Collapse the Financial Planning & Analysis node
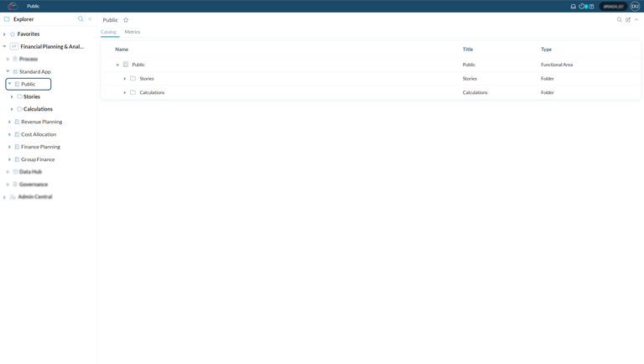The width and height of the screenshot is (644, 364). click(x=5, y=47)
